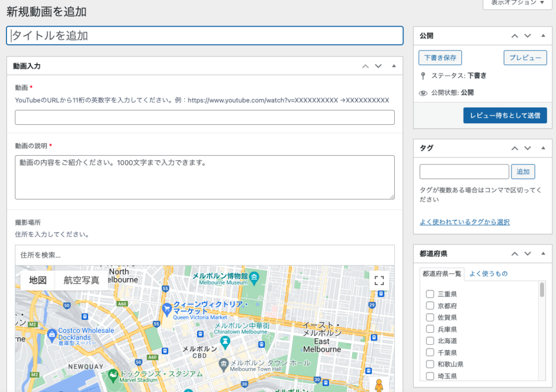
Task: Focus the タイトルを追加 title field
Action: [x=205, y=36]
